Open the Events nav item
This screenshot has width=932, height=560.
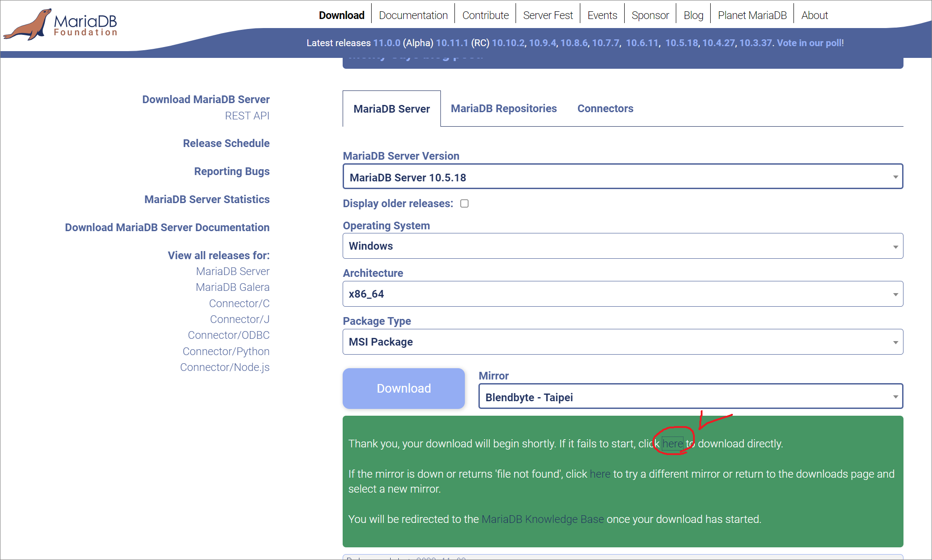pyautogui.click(x=602, y=15)
